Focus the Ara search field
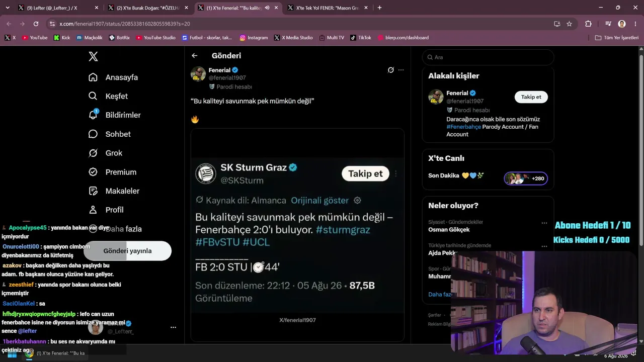 point(488,57)
